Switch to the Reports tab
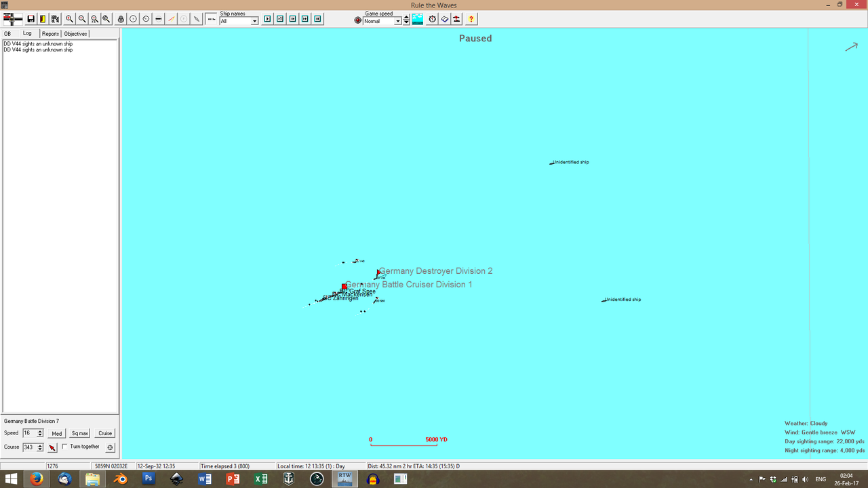The width and height of the screenshot is (868, 488). point(50,33)
